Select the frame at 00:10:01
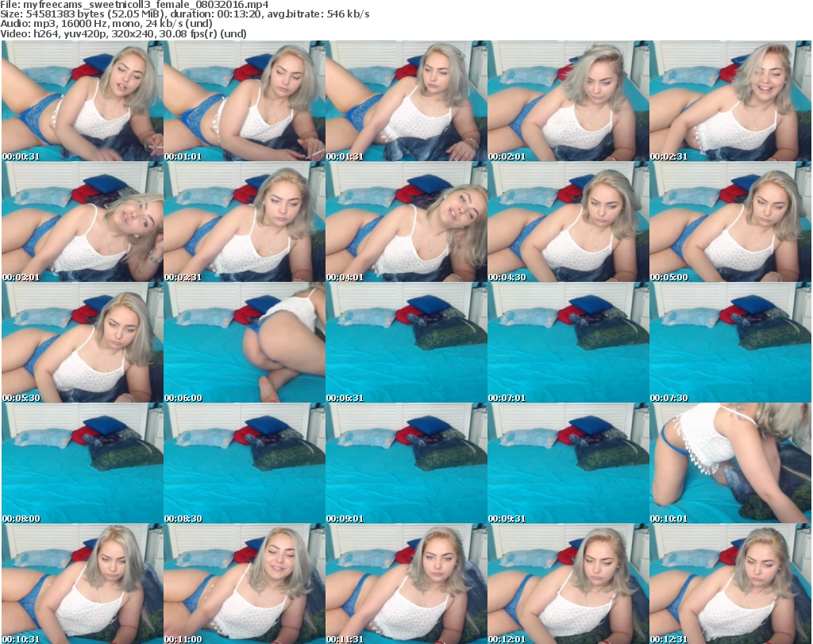Viewport: 813px width, 644px height. 730,464
